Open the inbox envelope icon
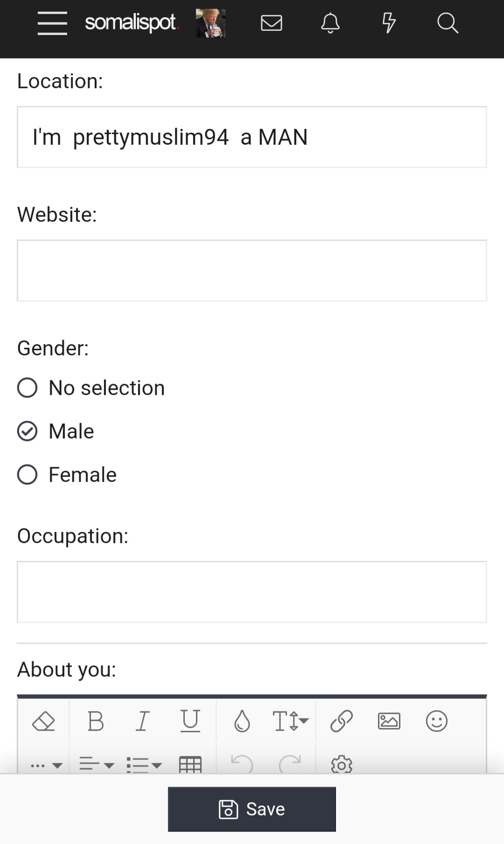Image resolution: width=504 pixels, height=844 pixels. [x=271, y=23]
